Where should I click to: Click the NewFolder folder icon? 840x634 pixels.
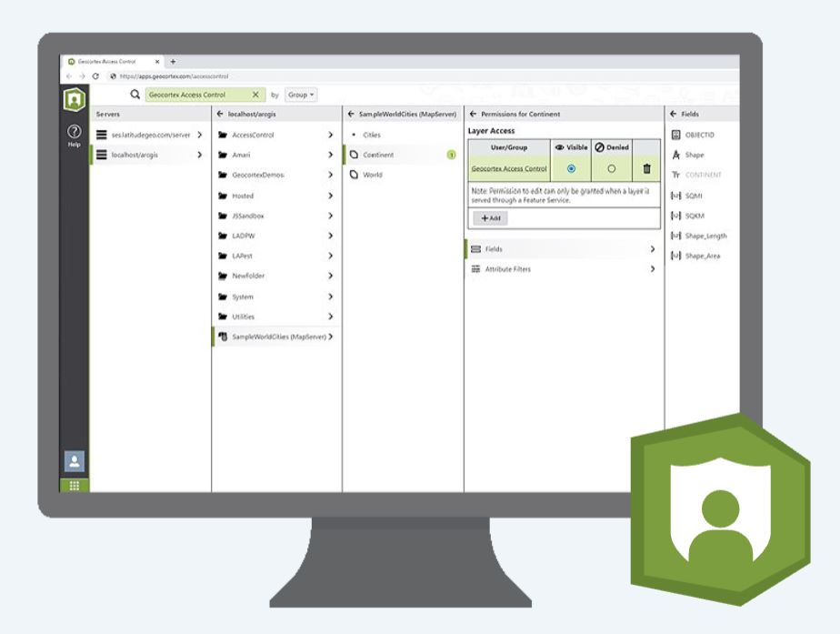pos(223,276)
